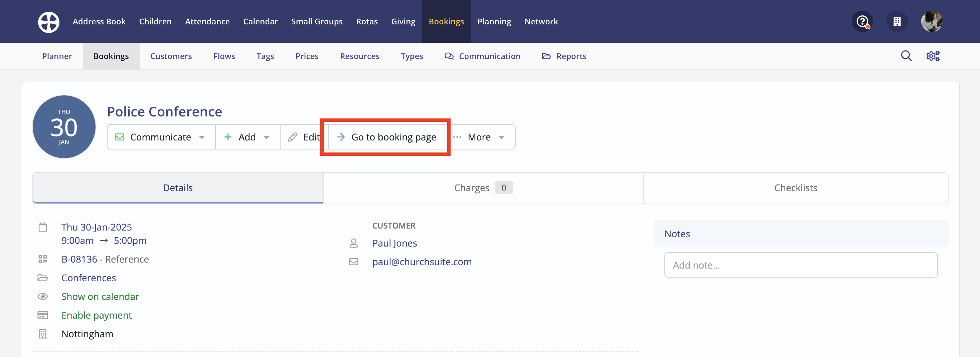The image size is (980, 357).
Task: Click Thu 30-Jan-2025 date link
Action: (x=97, y=227)
